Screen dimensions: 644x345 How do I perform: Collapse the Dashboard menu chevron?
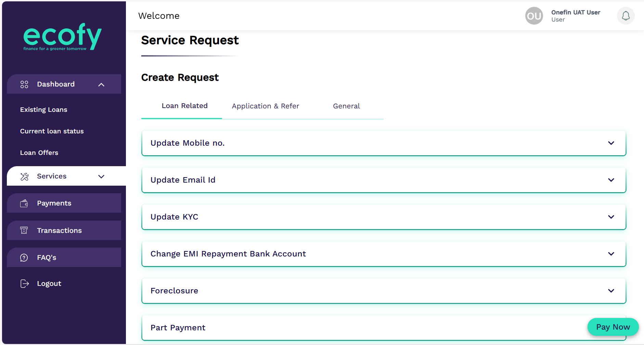click(101, 84)
